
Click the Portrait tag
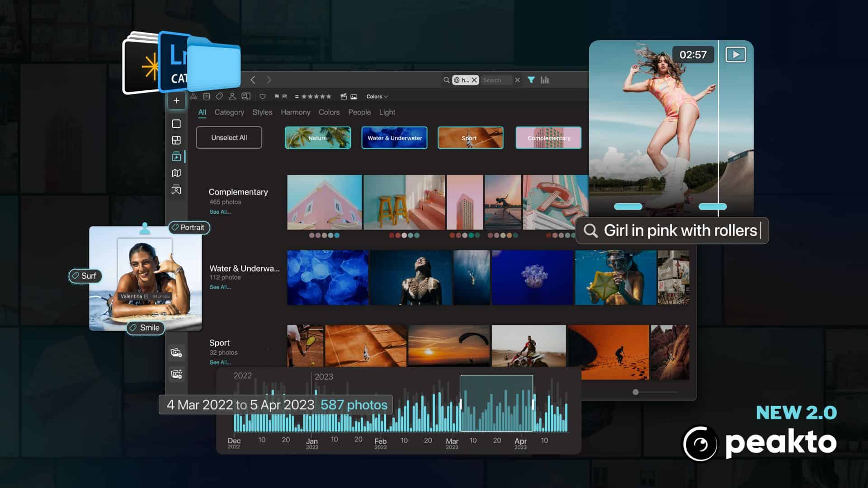[189, 227]
